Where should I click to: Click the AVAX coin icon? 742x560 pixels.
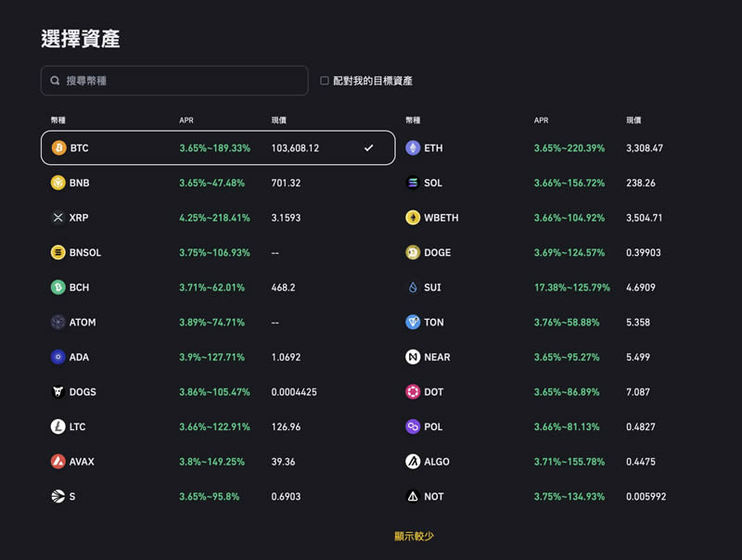[x=58, y=462]
